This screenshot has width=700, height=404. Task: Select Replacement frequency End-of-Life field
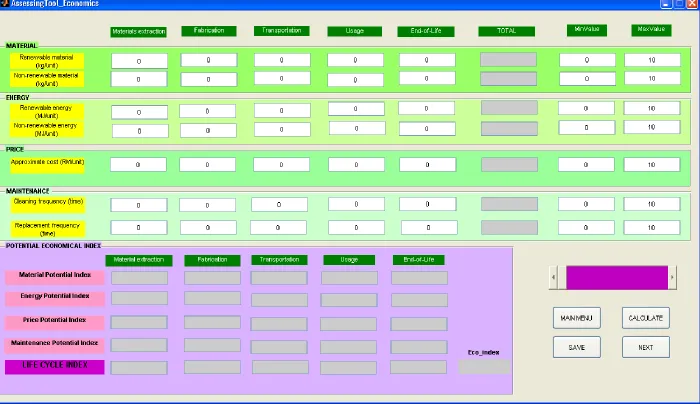429,227
